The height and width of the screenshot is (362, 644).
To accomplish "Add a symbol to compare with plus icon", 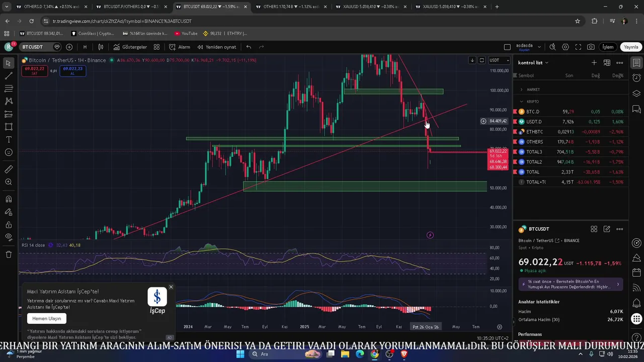I will tap(69, 47).
